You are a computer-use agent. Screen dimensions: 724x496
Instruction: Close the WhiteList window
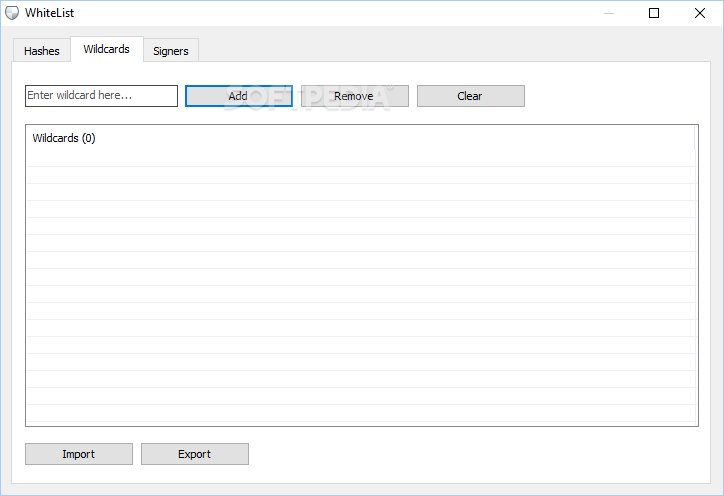tap(700, 13)
